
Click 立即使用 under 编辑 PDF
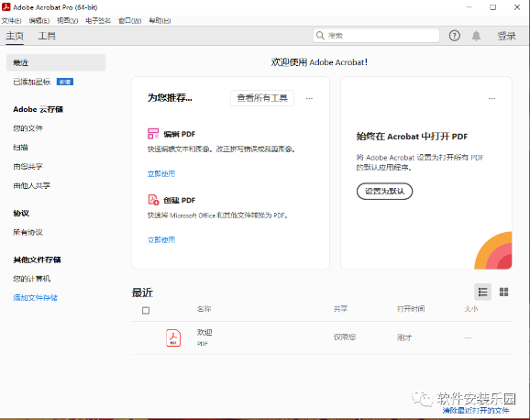[x=161, y=174]
